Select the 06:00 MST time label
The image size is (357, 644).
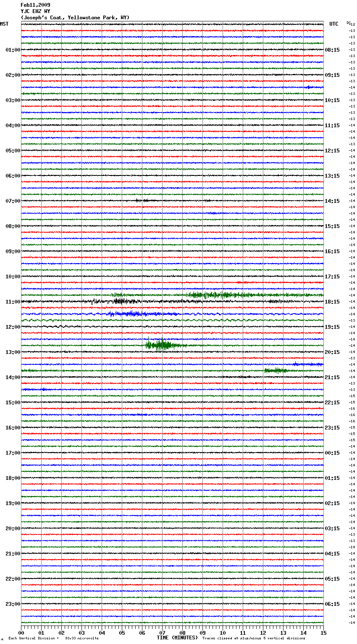click(x=13, y=176)
